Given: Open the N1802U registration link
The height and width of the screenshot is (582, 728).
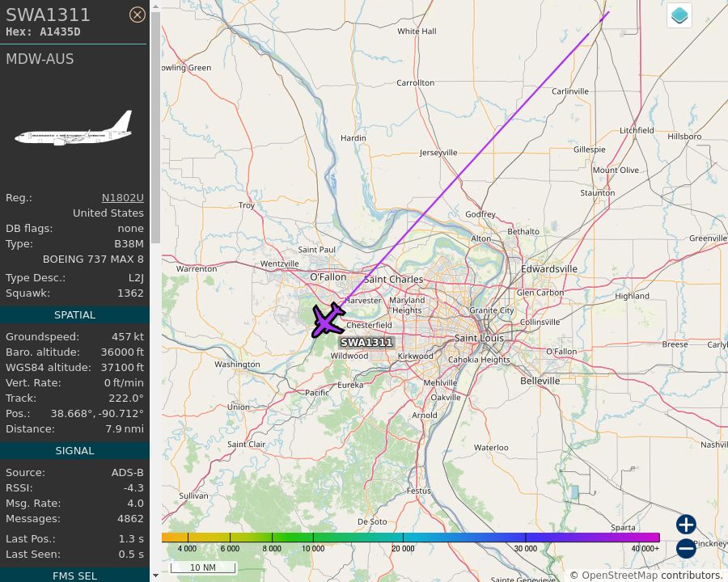Looking at the screenshot, I should tap(123, 198).
